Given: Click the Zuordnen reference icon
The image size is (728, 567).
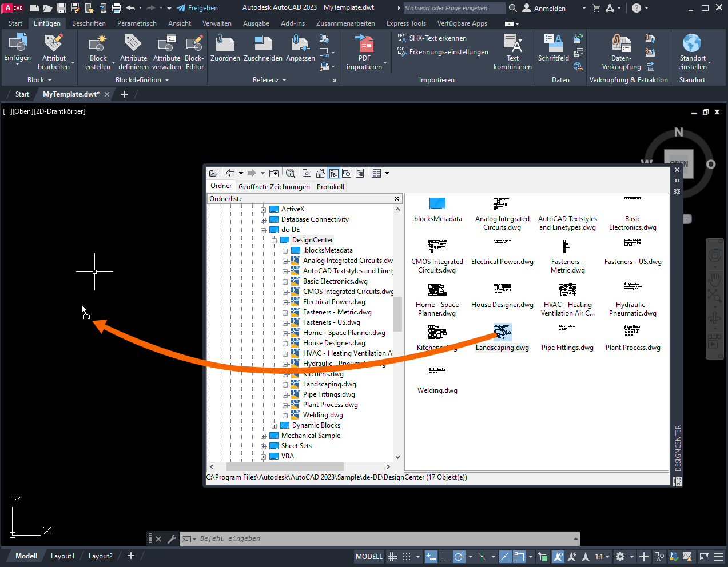Looking at the screenshot, I should [x=225, y=43].
